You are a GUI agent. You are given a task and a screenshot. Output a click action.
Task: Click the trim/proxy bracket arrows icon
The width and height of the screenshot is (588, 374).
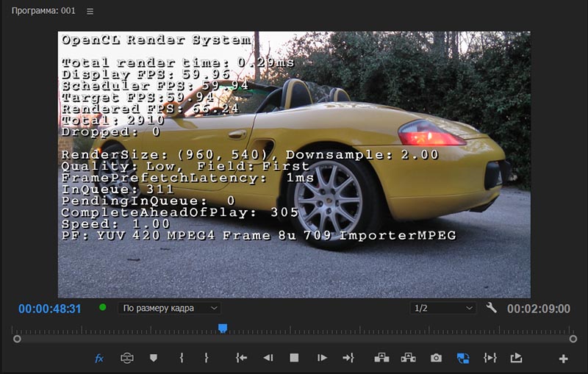[x=490, y=358]
